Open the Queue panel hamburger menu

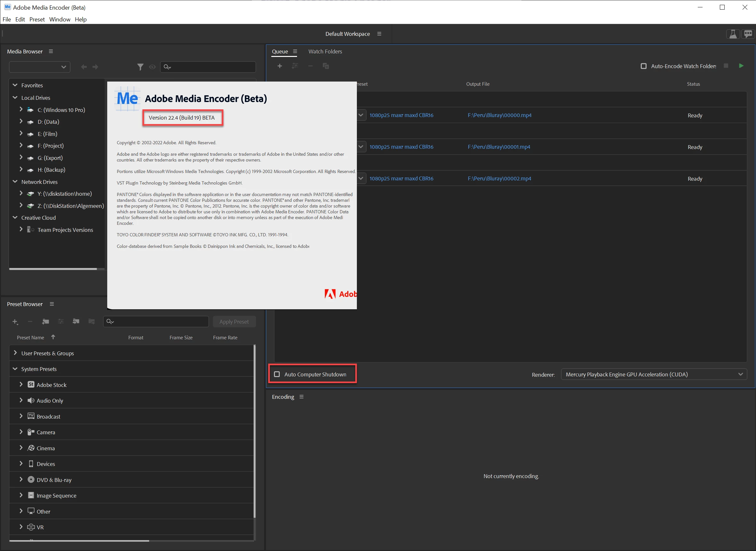(295, 51)
